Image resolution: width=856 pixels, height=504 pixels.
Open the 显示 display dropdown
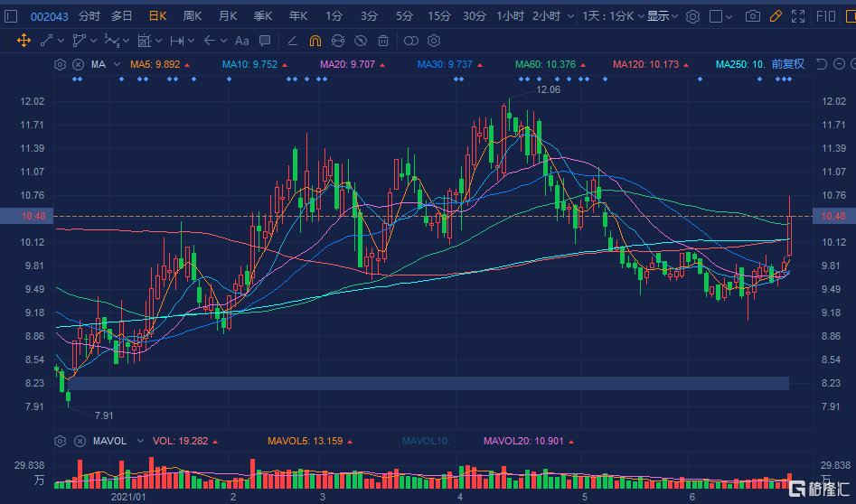click(x=662, y=16)
